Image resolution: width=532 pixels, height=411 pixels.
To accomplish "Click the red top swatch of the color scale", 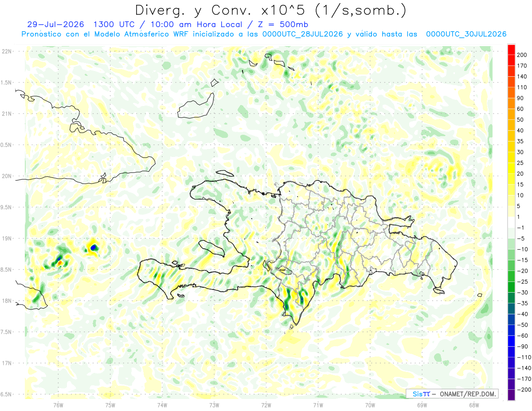I will point(511,50).
